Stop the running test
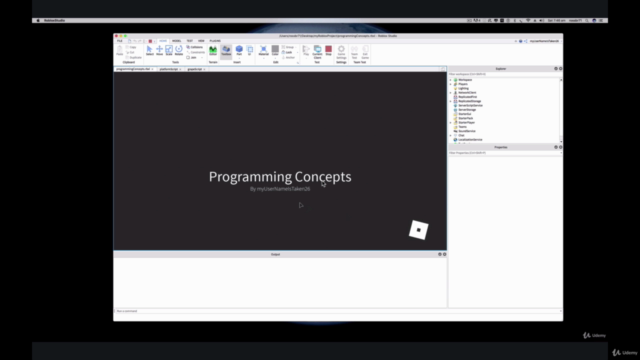Viewport: 640px width, 360px height. tap(329, 51)
